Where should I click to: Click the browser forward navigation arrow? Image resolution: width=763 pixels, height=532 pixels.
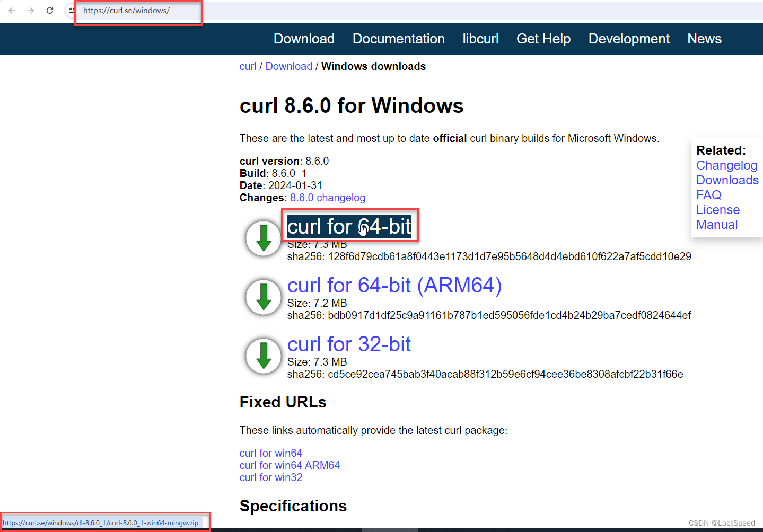[x=30, y=10]
